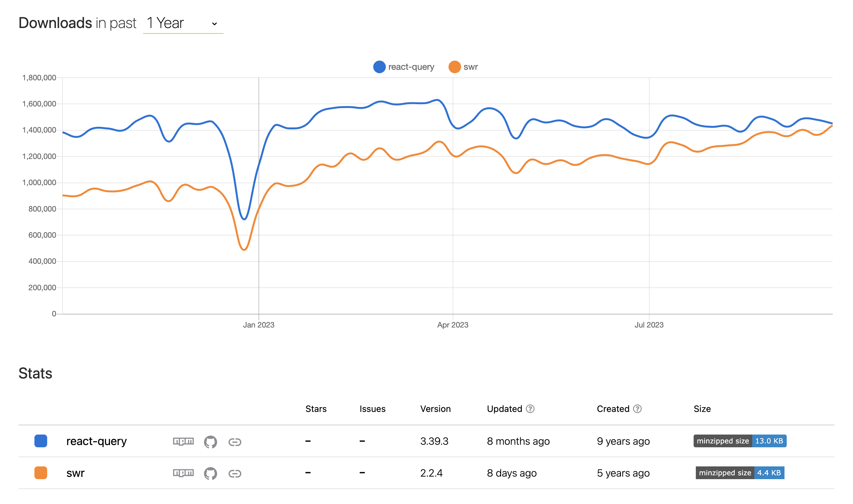Click react-query blue color swatch in stats
The width and height of the screenshot is (853, 504).
point(41,441)
